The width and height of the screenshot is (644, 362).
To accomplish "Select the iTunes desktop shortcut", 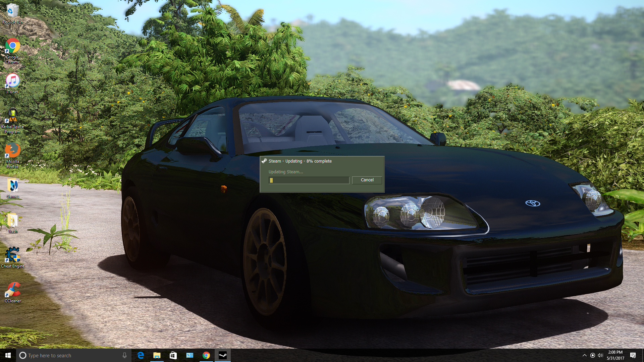I will coord(12,84).
